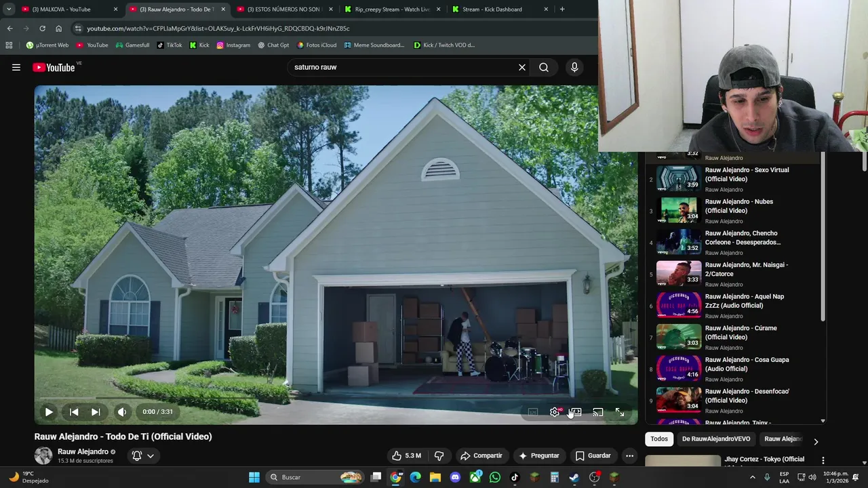Skip ahead to the next playlist video
The width and height of the screenshot is (868, 488).
tap(96, 411)
